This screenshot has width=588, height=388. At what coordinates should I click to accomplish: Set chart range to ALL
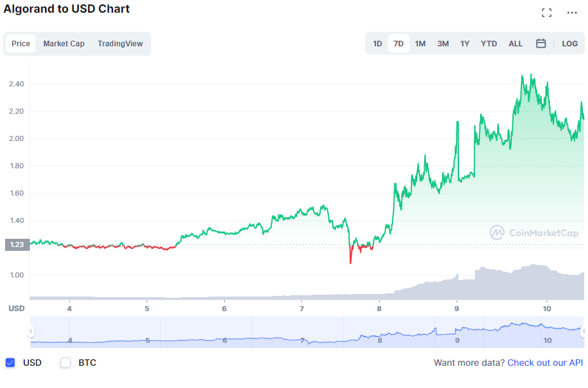[516, 43]
